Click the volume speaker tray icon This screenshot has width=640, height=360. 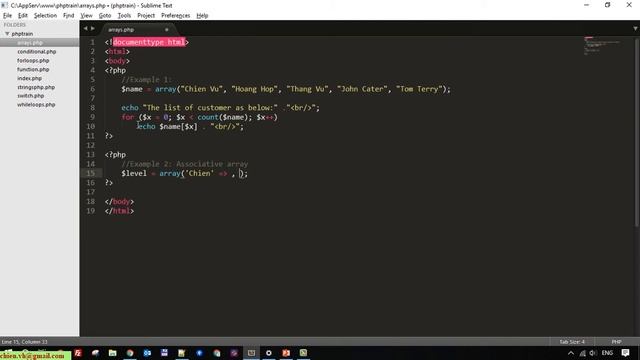[x=593, y=353]
